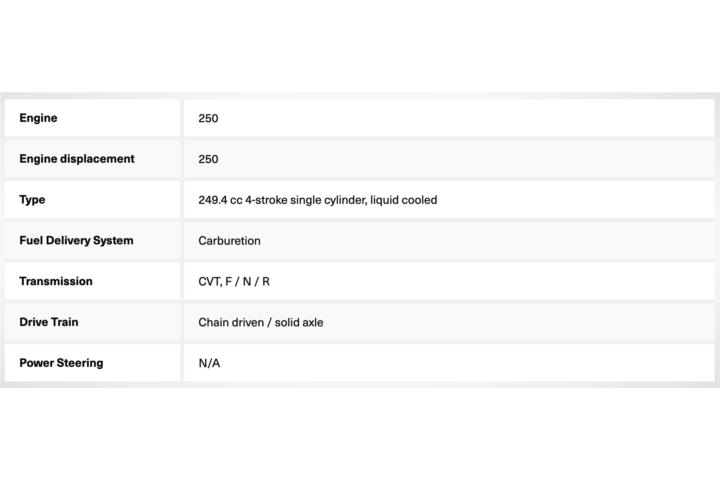Click the Engine row label
Screen dimensions: 720x480
click(x=38, y=118)
